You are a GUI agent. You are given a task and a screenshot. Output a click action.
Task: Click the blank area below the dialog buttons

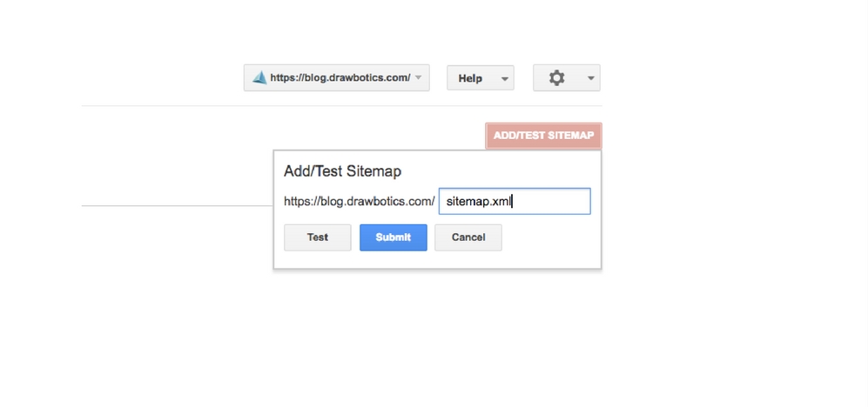point(435,260)
